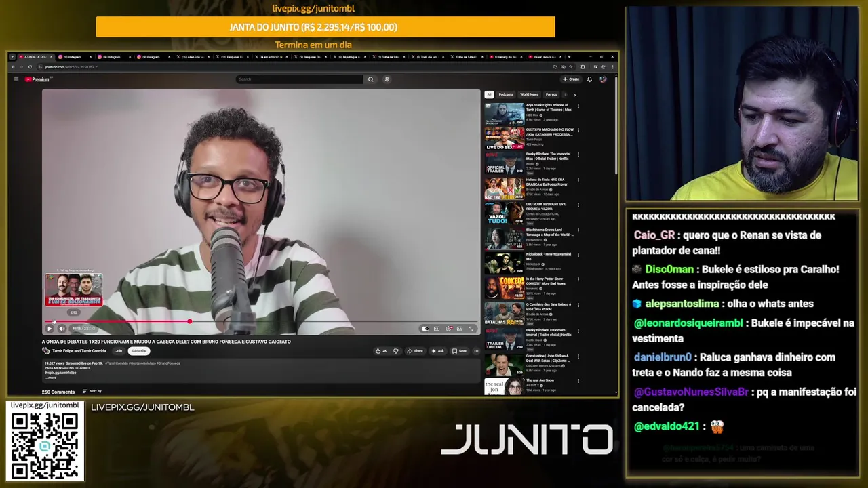Open options for Gustavo Machado live
The height and width of the screenshot is (488, 868).
point(578,130)
